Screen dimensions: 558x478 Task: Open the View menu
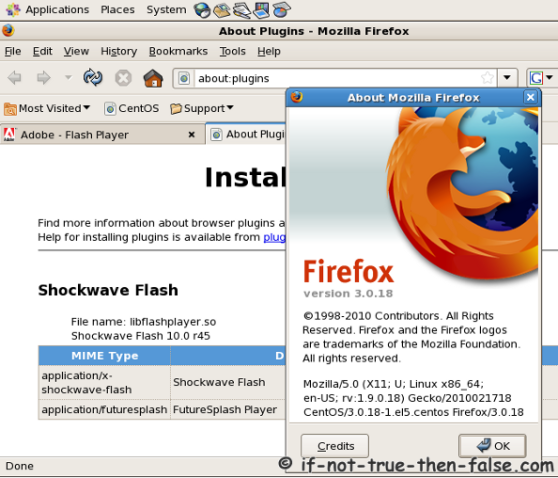click(76, 51)
